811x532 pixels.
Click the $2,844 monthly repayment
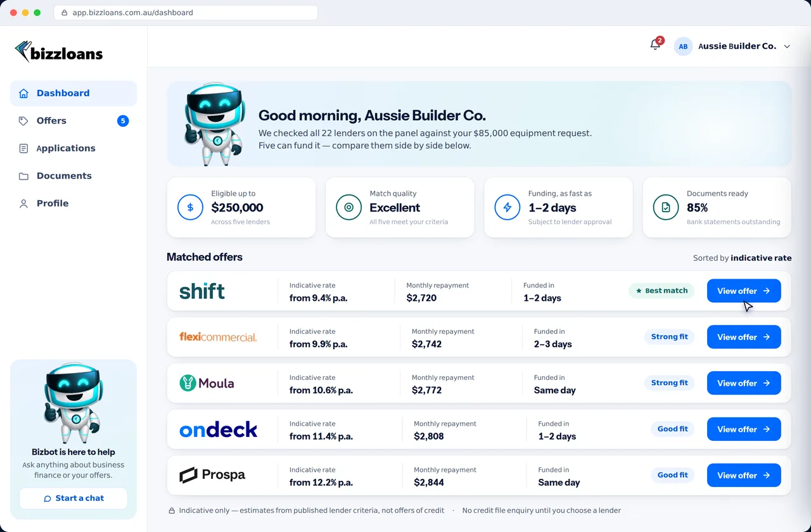coord(429,483)
